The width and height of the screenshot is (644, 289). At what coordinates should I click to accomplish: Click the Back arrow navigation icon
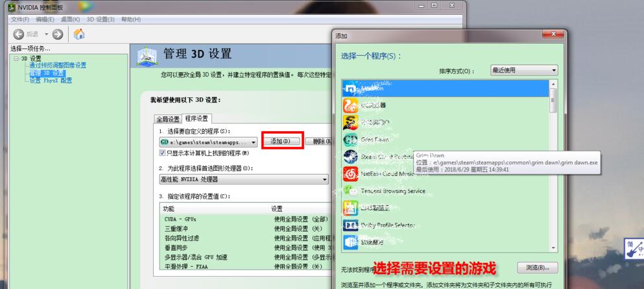click(18, 34)
